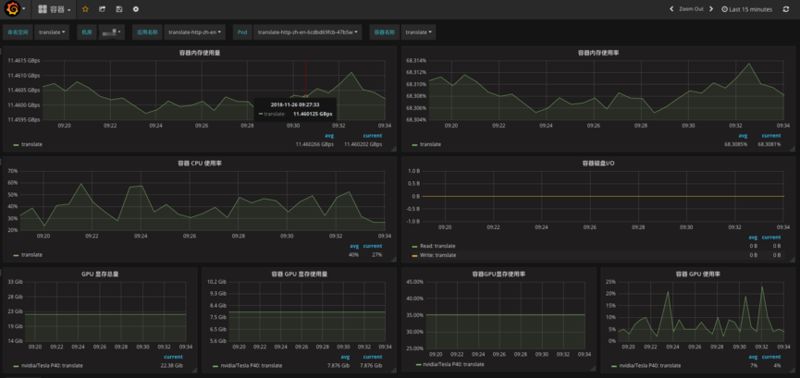Click the share dashboard icon

pos(102,9)
